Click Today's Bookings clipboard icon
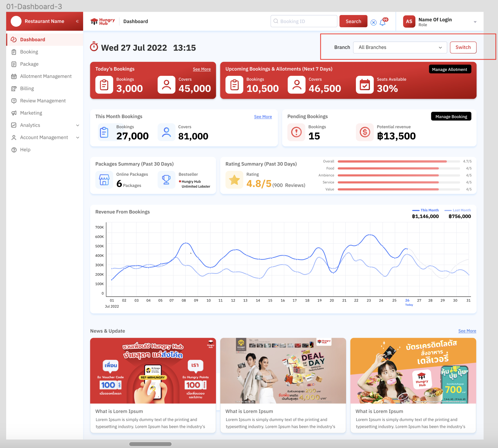Viewport: 498px width, 448px height. click(104, 85)
